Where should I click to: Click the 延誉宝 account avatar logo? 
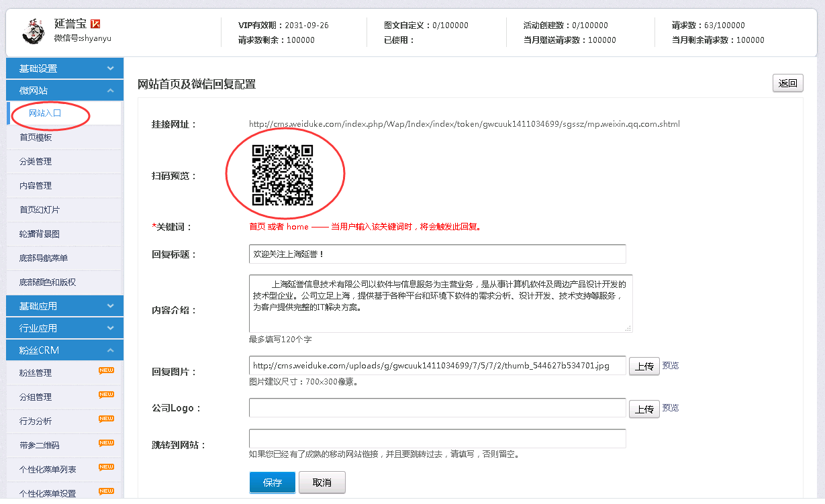click(33, 32)
